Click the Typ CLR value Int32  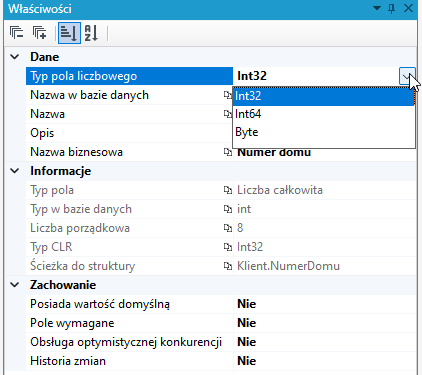point(250,247)
